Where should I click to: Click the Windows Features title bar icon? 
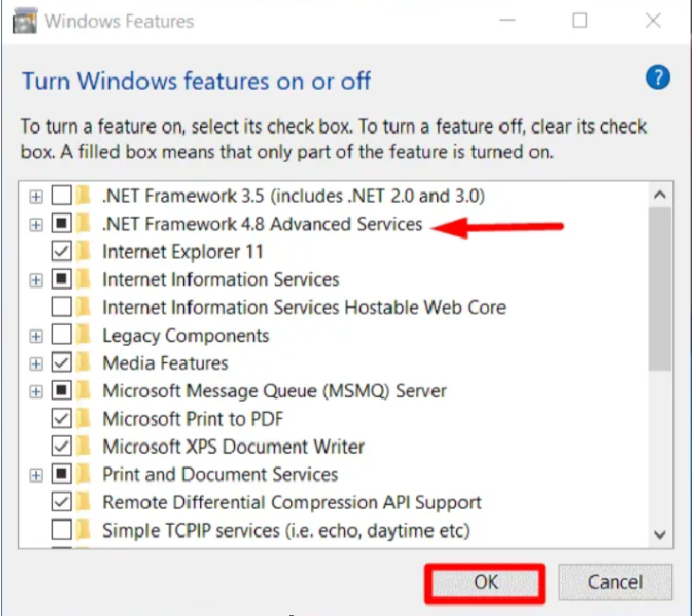coord(25,21)
